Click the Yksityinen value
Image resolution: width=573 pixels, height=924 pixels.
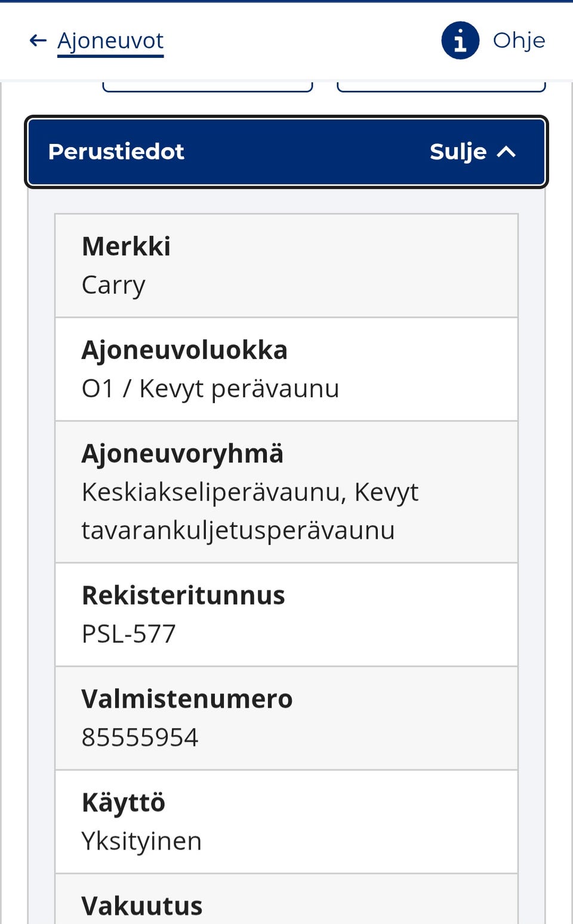pyautogui.click(x=141, y=842)
